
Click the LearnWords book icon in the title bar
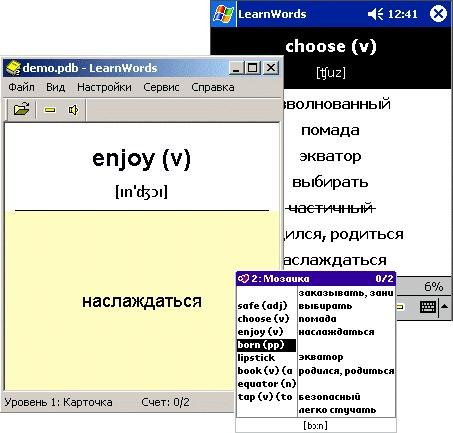click(13, 68)
